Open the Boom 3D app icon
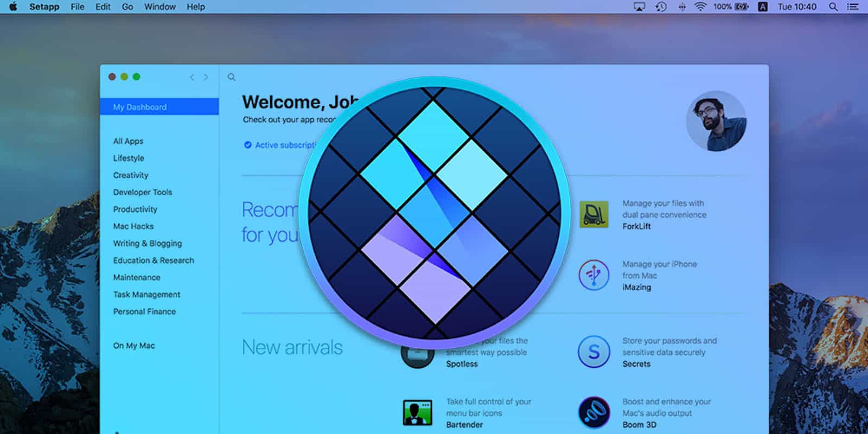Screen dimensions: 868x434 pyautogui.click(x=593, y=413)
